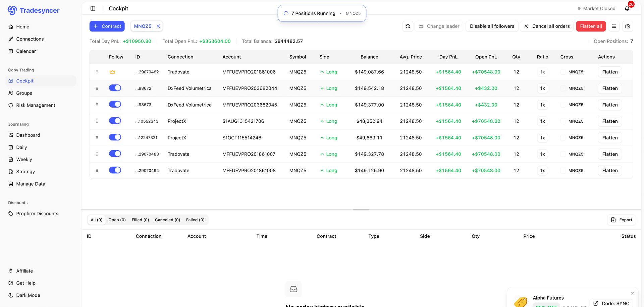Disable follow on the first DxFeed Volumetrica account

coord(115,87)
